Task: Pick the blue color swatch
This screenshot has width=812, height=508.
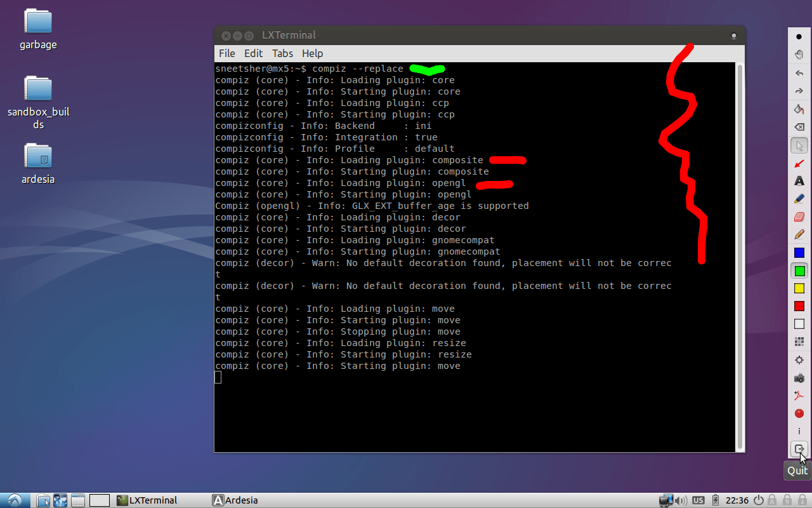Action: (x=799, y=253)
